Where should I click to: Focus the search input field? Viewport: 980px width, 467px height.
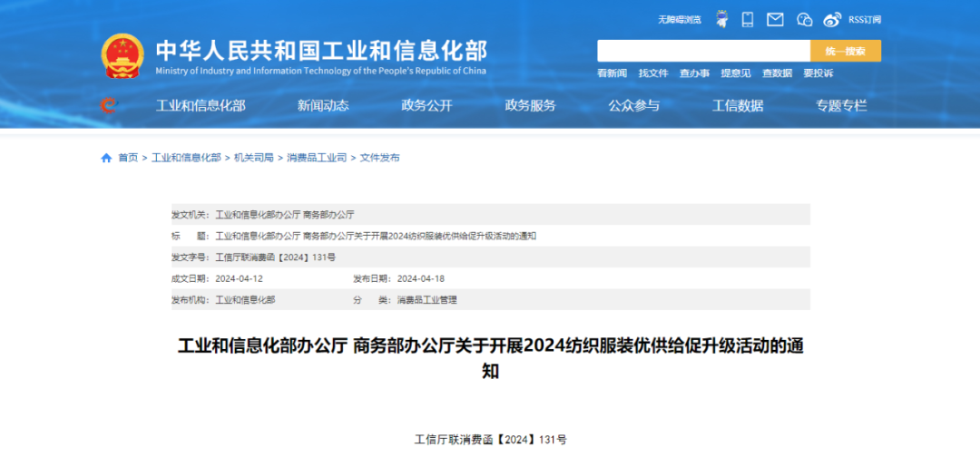pos(704,51)
